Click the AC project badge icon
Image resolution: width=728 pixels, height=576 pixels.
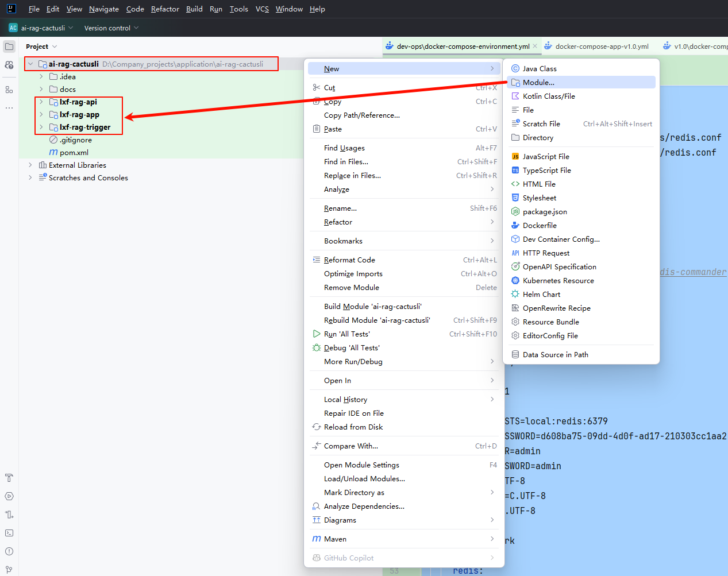pyautogui.click(x=13, y=28)
